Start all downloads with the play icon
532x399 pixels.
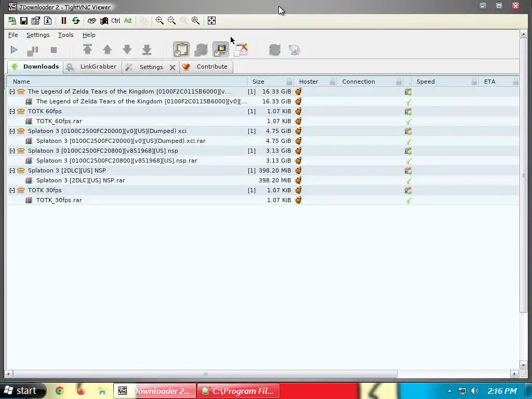(x=14, y=50)
